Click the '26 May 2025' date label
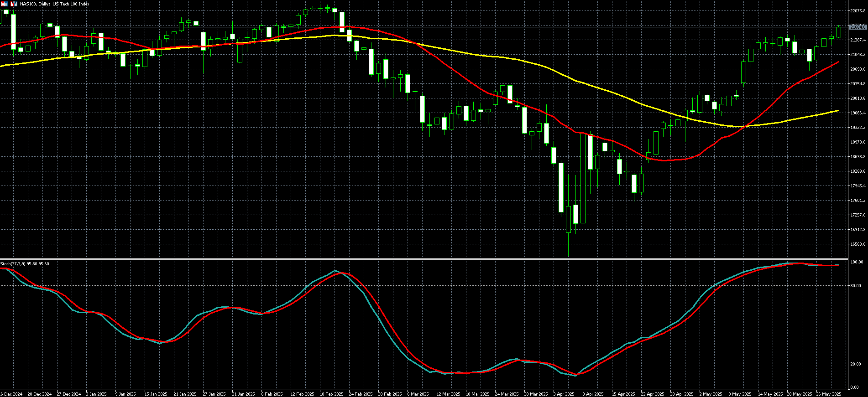The width and height of the screenshot is (868, 397). [829, 394]
